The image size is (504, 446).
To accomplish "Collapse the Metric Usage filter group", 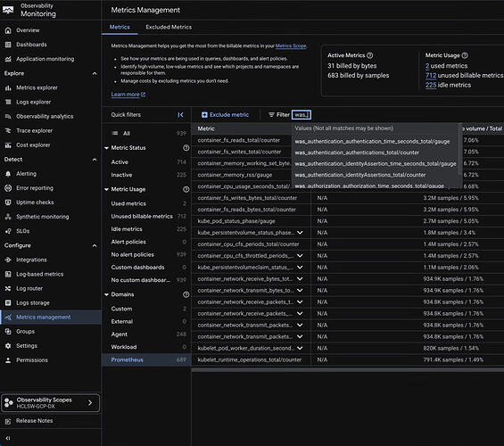I will coord(106,190).
